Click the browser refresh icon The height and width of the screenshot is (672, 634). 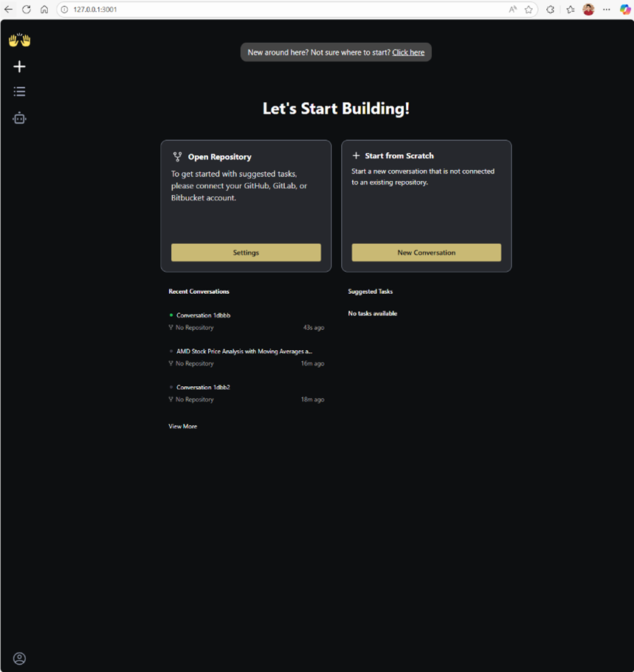click(27, 10)
